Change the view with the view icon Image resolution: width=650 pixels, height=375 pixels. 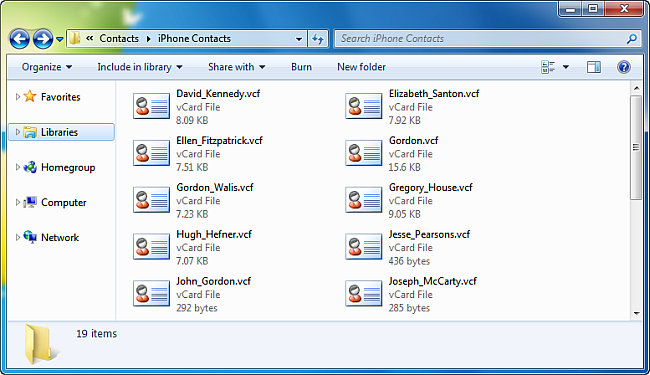coord(548,67)
